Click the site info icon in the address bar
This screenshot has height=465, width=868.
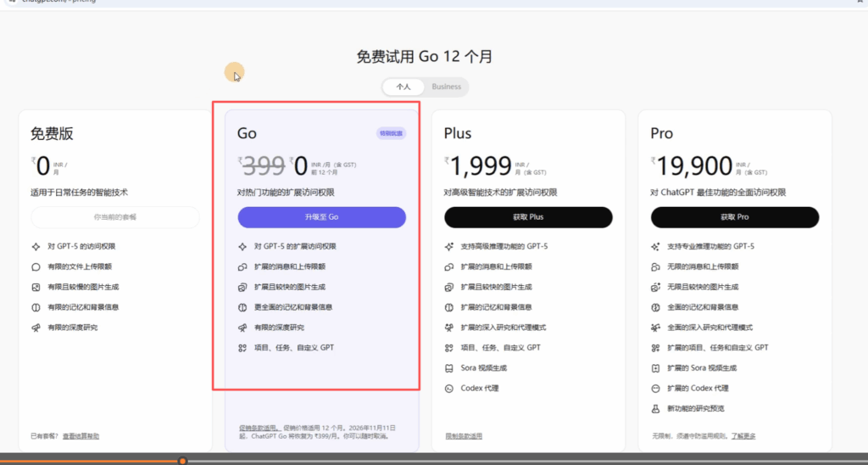(x=10, y=2)
